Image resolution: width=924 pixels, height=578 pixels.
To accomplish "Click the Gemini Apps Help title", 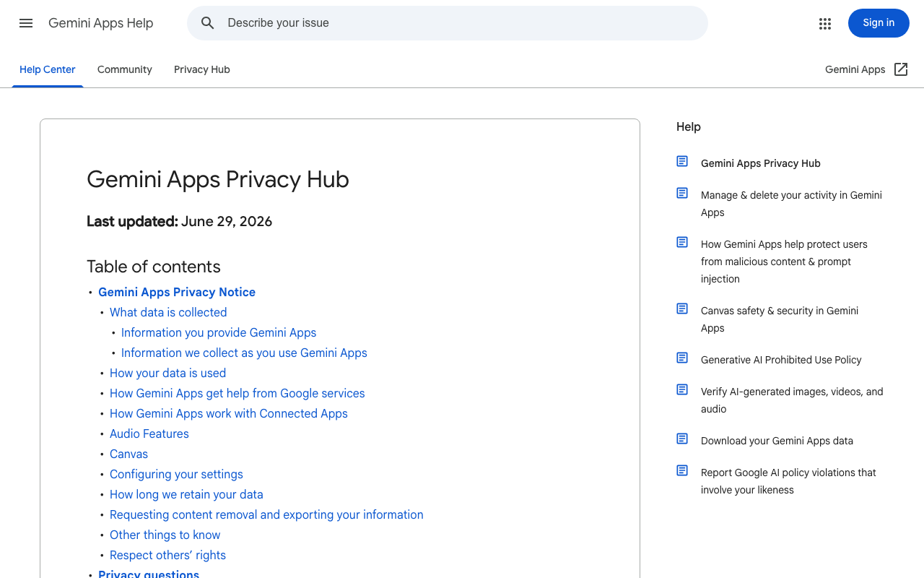I will (101, 23).
